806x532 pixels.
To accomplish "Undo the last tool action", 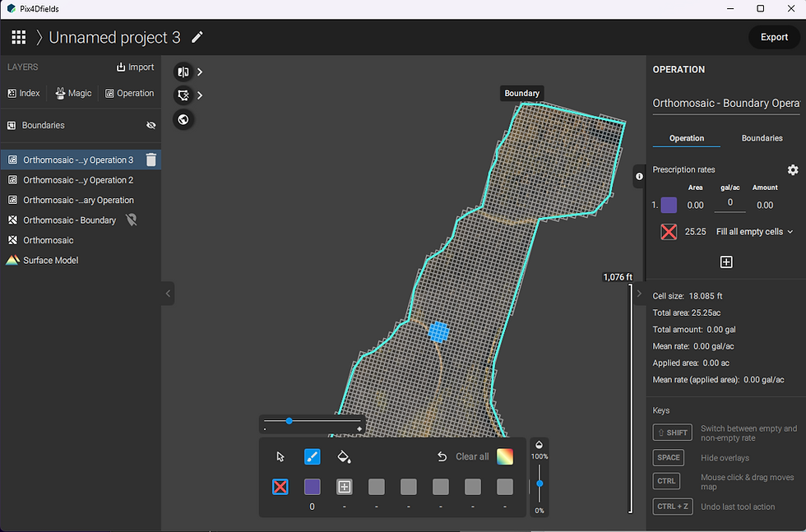I will pos(442,456).
